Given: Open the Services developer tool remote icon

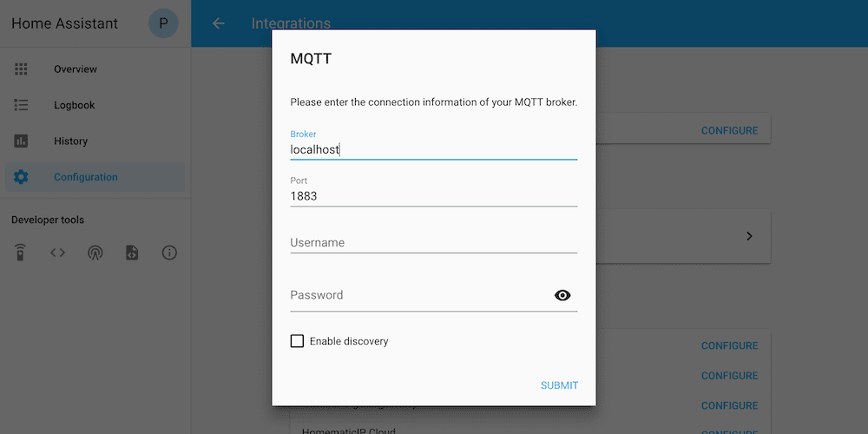Looking at the screenshot, I should pyautogui.click(x=21, y=253).
